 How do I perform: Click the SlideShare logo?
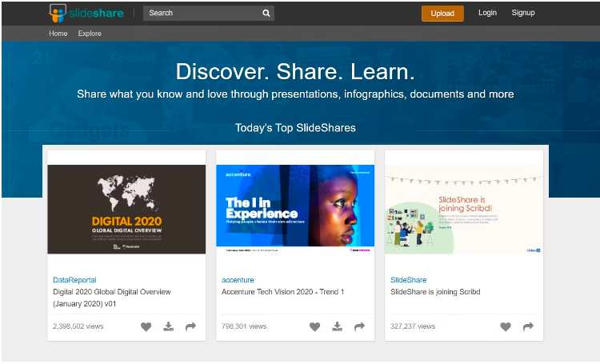86,13
